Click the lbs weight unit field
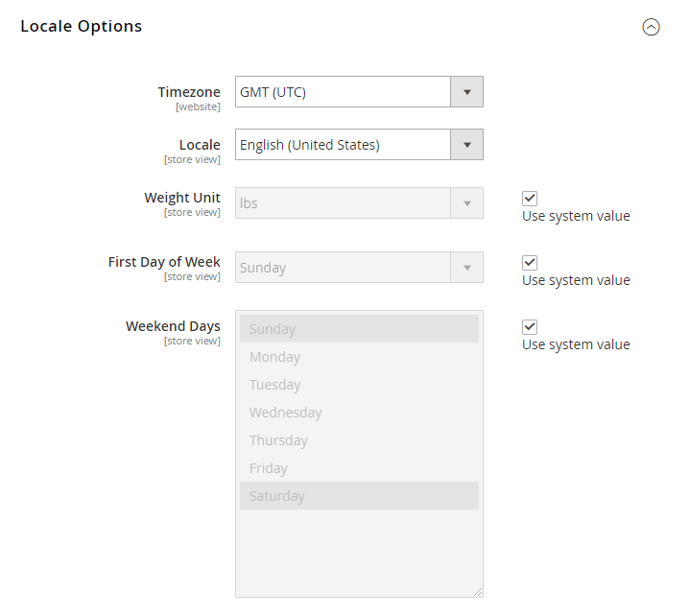Viewport: 690px width, 616px height. pos(343,203)
